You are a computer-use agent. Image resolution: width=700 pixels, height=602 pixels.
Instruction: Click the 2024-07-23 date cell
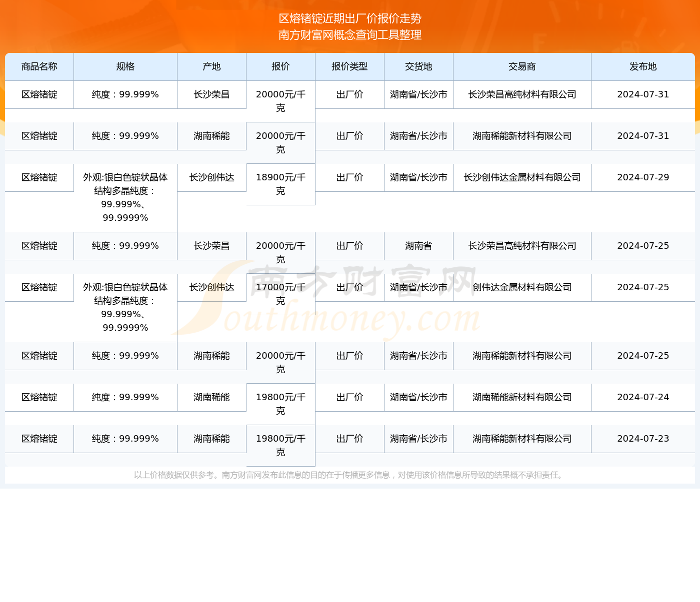(x=643, y=439)
